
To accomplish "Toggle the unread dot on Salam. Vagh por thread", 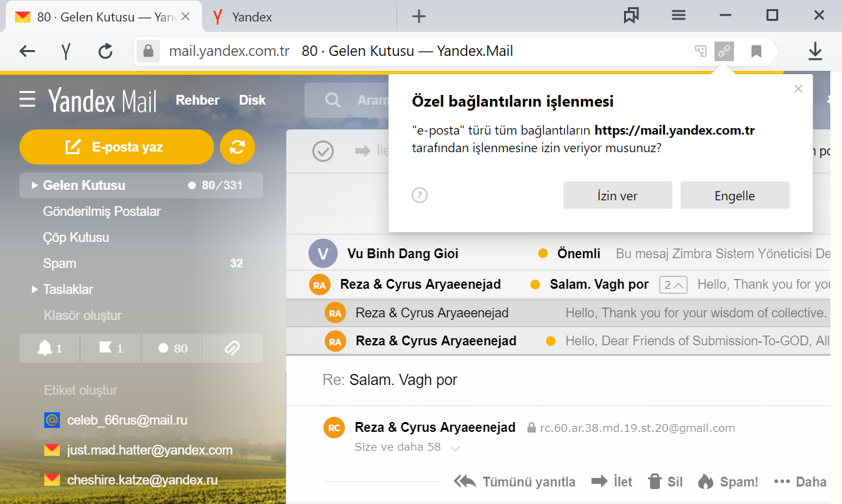I will [536, 284].
